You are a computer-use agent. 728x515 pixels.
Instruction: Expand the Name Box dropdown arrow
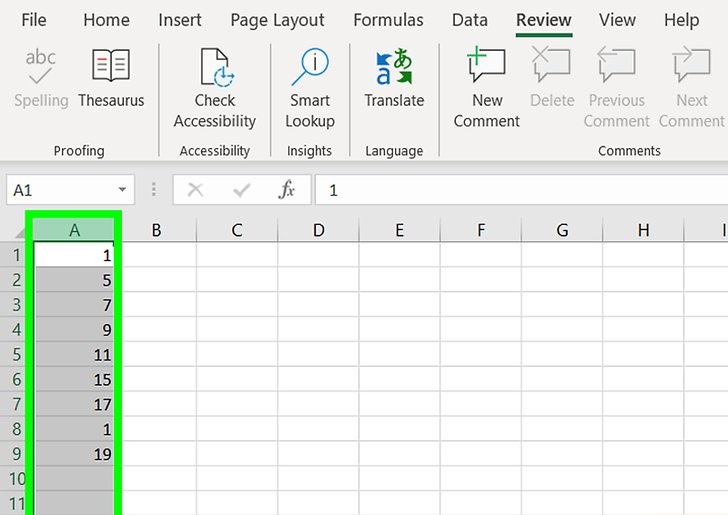pos(123,190)
